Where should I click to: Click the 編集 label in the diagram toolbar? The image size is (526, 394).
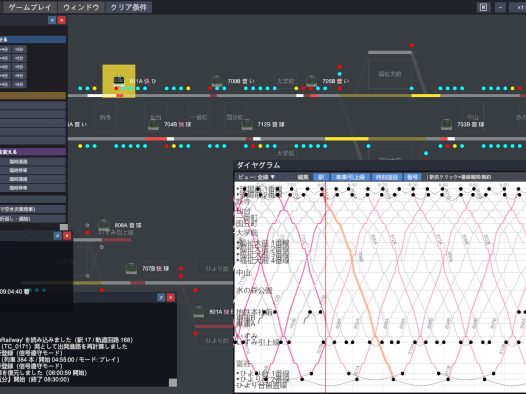[303, 177]
